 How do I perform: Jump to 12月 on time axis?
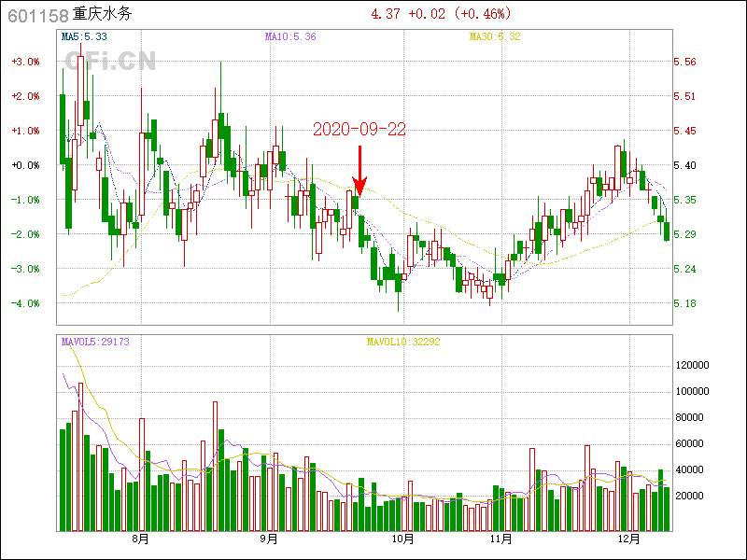coord(629,539)
